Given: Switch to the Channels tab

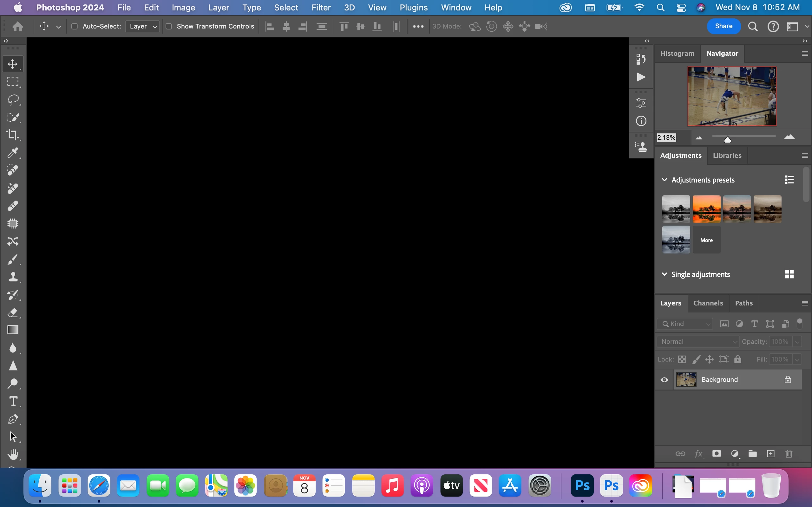Looking at the screenshot, I should 708,303.
